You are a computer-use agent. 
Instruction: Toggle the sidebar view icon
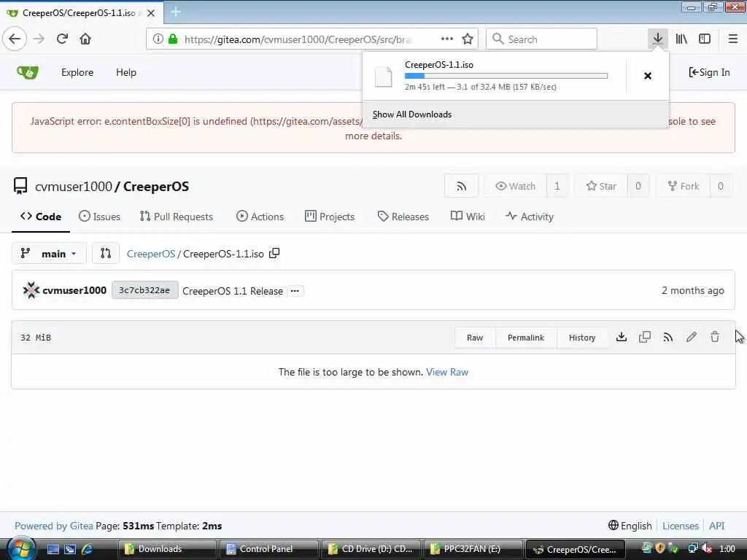tap(705, 39)
